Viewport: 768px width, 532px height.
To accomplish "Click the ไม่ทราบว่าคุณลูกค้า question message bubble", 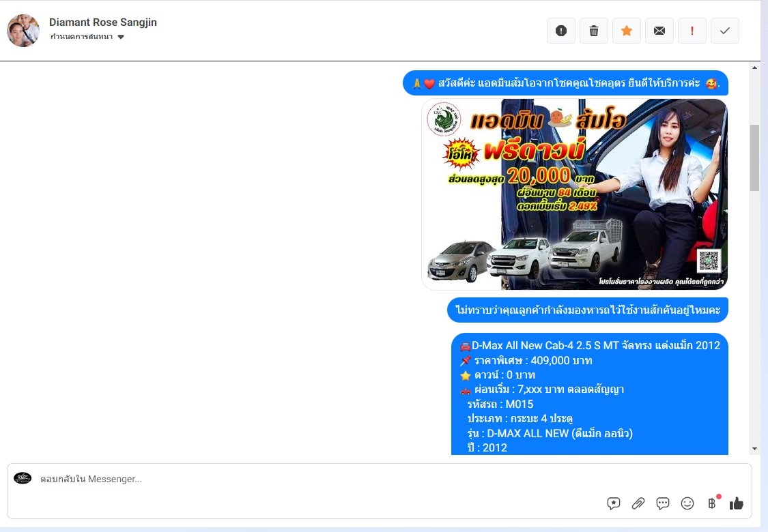I will 587,310.
